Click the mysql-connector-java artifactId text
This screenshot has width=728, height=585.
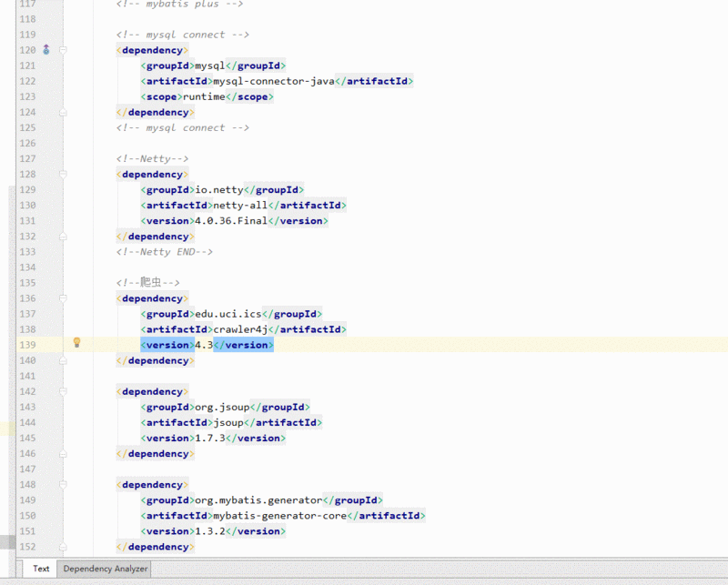pos(274,81)
